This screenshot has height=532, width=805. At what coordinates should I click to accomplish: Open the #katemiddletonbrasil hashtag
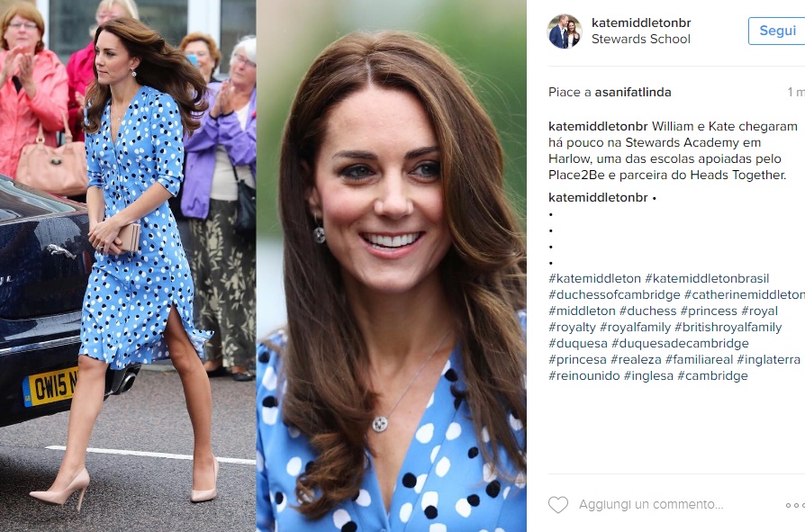point(707,278)
